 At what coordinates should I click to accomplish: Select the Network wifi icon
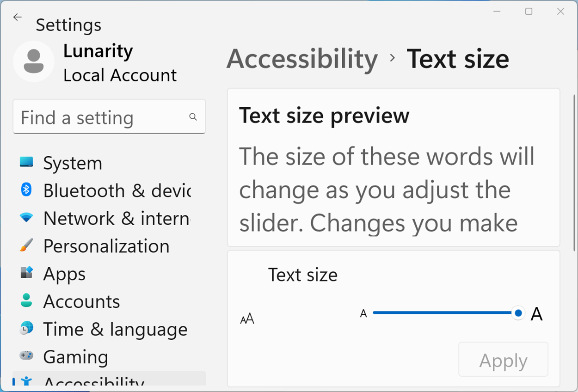click(x=26, y=218)
